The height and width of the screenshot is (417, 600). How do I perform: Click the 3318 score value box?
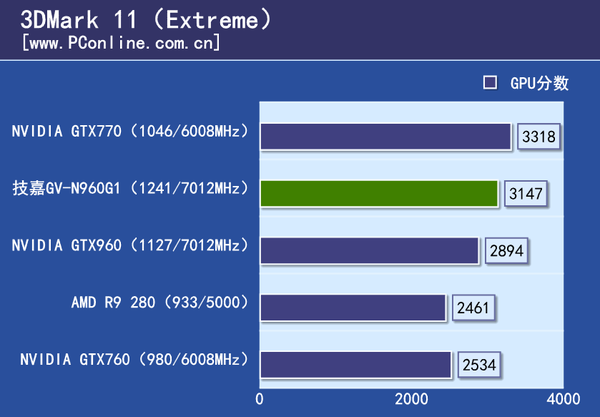[x=538, y=137]
